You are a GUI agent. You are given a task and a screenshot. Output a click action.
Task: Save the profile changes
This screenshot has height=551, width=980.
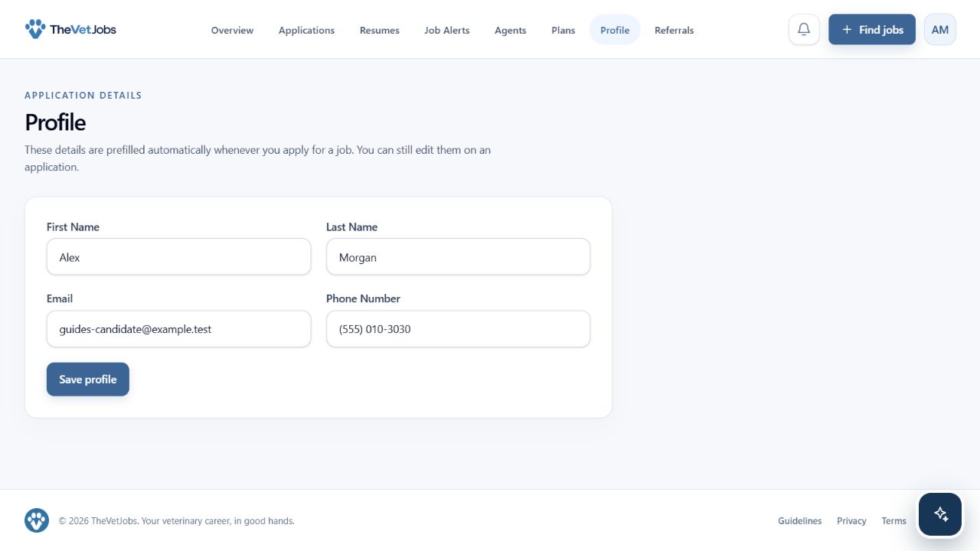(x=88, y=380)
